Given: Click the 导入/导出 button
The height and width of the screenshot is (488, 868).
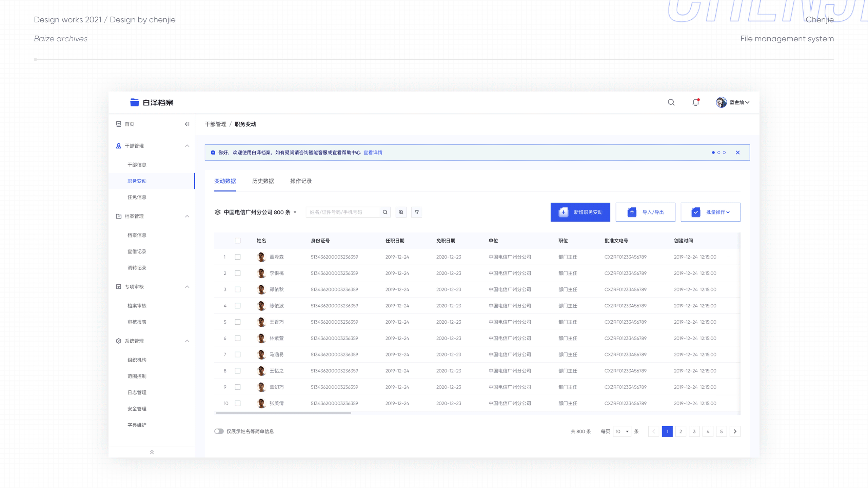Looking at the screenshot, I should [645, 212].
